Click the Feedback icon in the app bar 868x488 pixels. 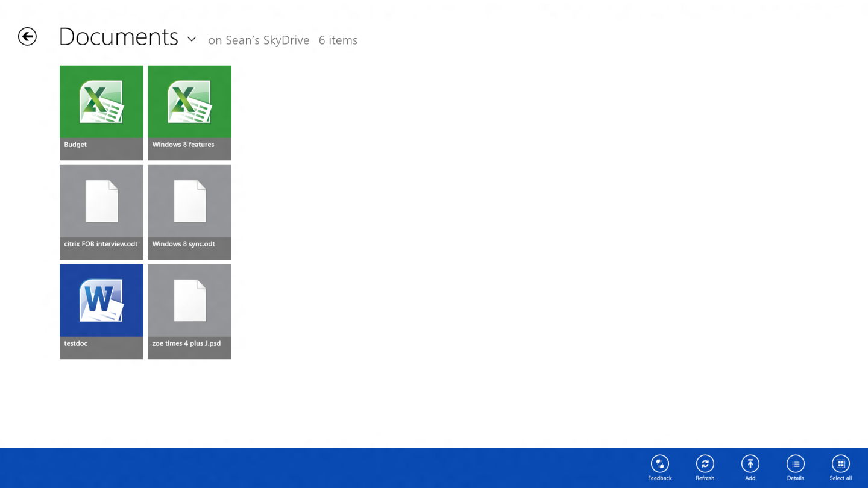coord(659,464)
